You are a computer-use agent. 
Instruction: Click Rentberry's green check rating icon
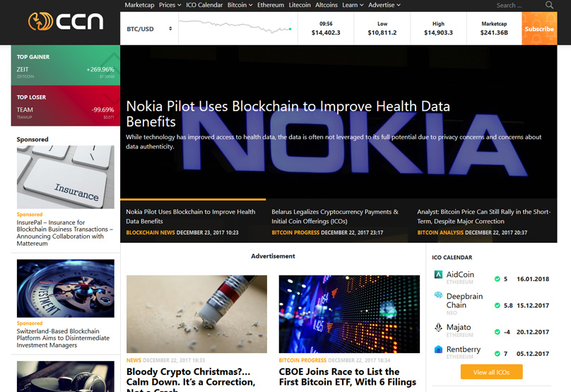point(497,353)
